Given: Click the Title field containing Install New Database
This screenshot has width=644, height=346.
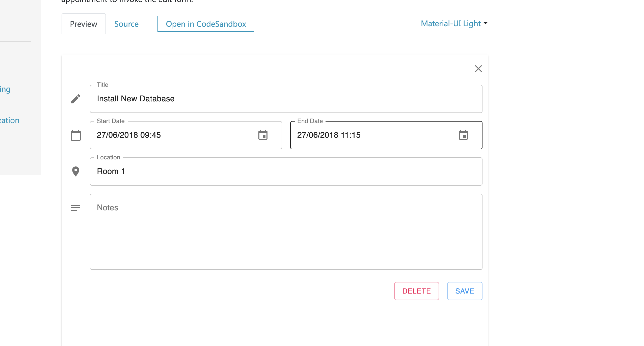Looking at the screenshot, I should pos(227,99).
